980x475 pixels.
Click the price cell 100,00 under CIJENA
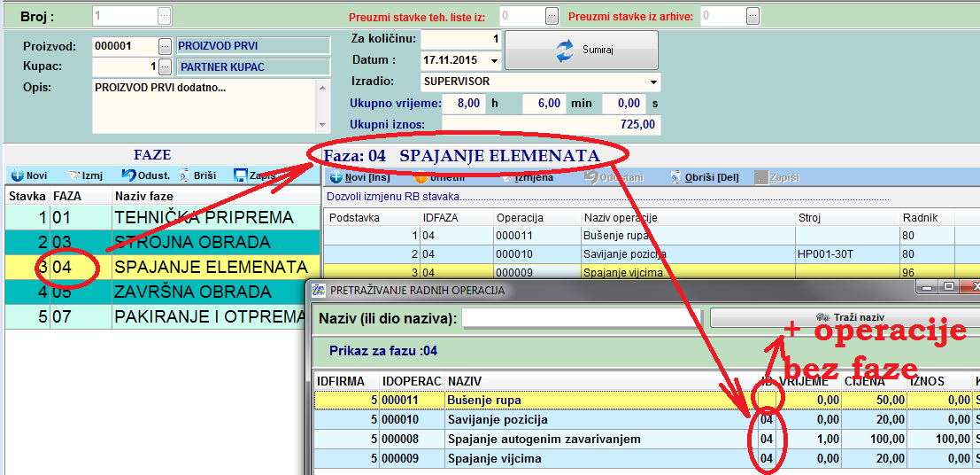tap(873, 440)
